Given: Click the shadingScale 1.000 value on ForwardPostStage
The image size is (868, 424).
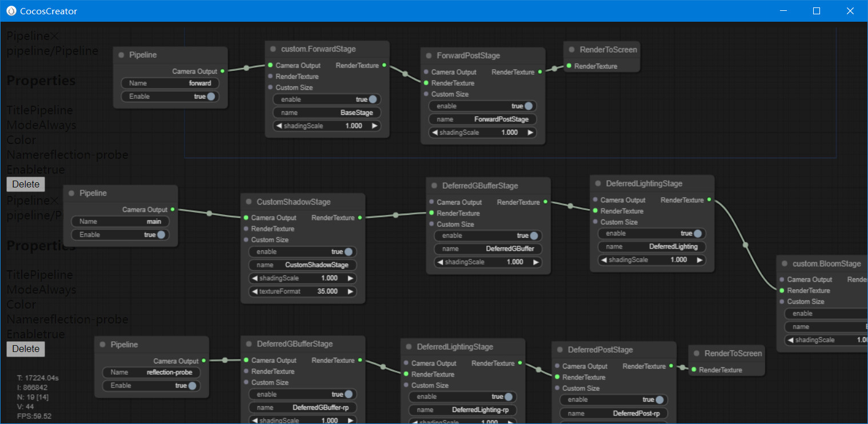Looking at the screenshot, I should (x=509, y=133).
